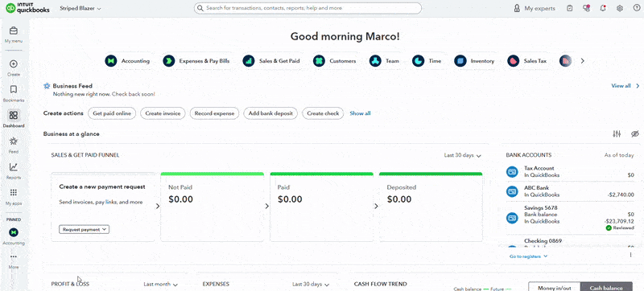Click the Create invoice button
This screenshot has width=644, height=291.
(163, 113)
